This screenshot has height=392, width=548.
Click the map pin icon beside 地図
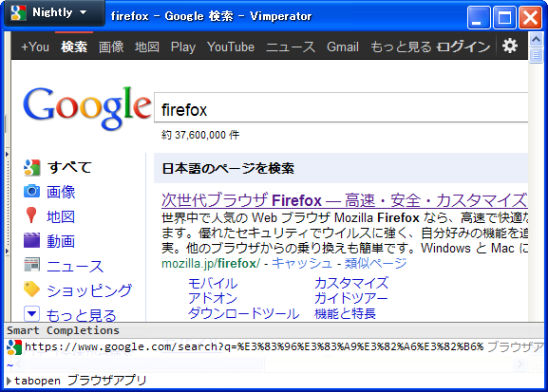coord(31,215)
